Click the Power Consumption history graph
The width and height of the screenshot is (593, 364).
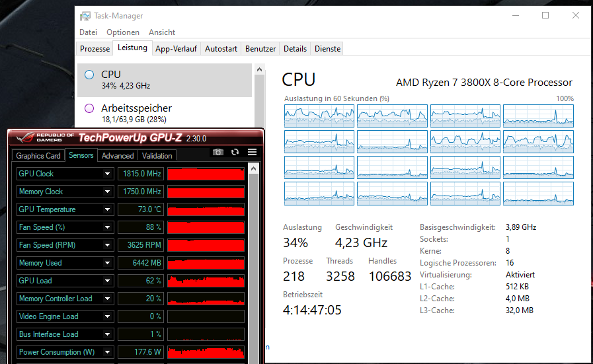[206, 352]
